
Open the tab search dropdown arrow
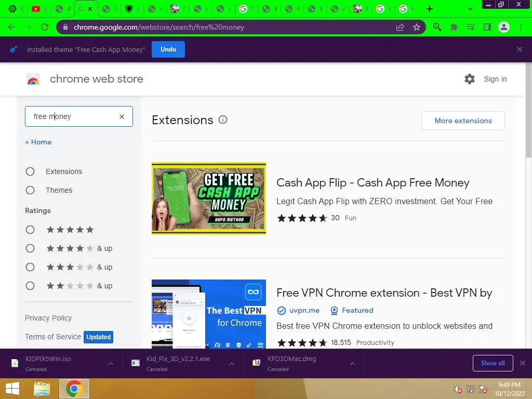pos(470,9)
